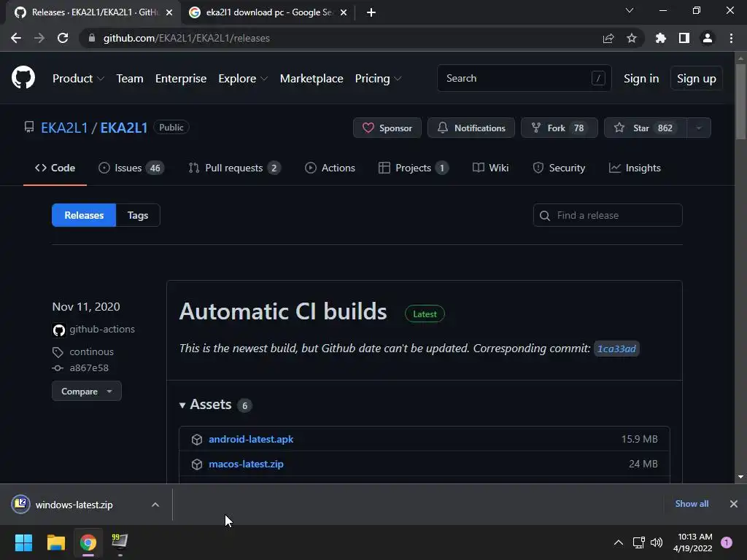Open the Projects tab

coord(413,168)
